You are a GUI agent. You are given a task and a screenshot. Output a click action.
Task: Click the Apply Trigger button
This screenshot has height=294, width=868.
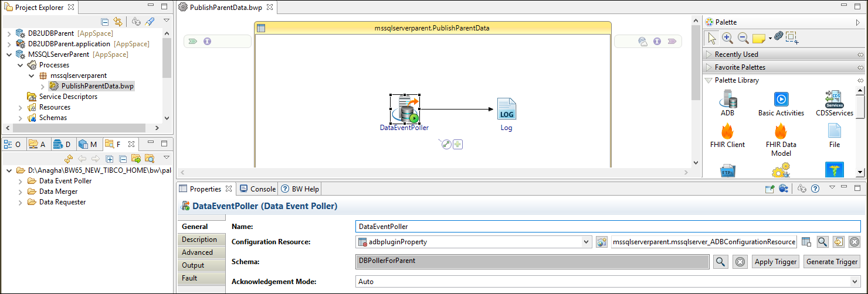point(775,262)
